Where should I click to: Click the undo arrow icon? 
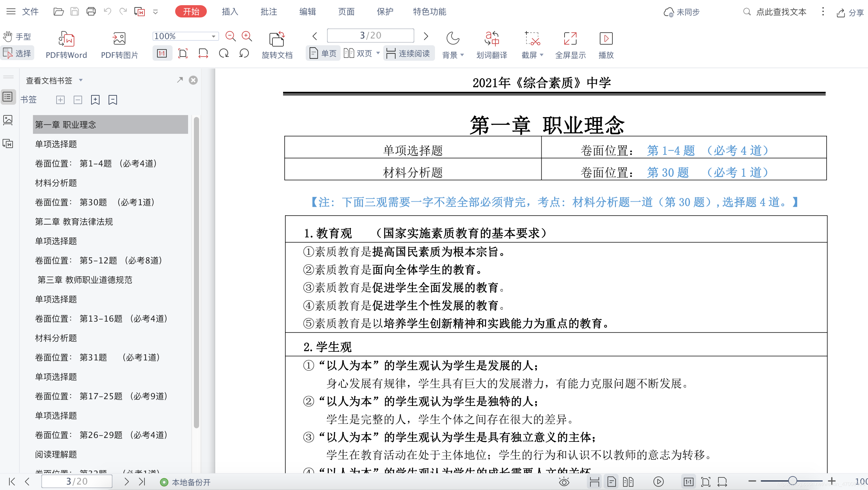(107, 12)
